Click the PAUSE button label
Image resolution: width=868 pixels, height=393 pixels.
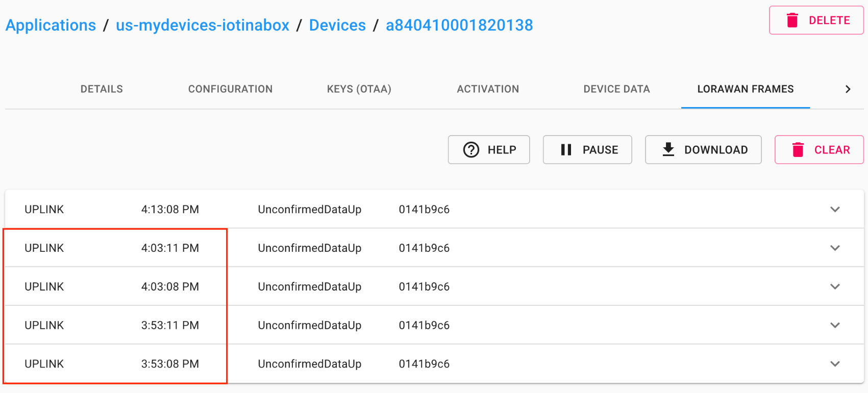point(600,150)
